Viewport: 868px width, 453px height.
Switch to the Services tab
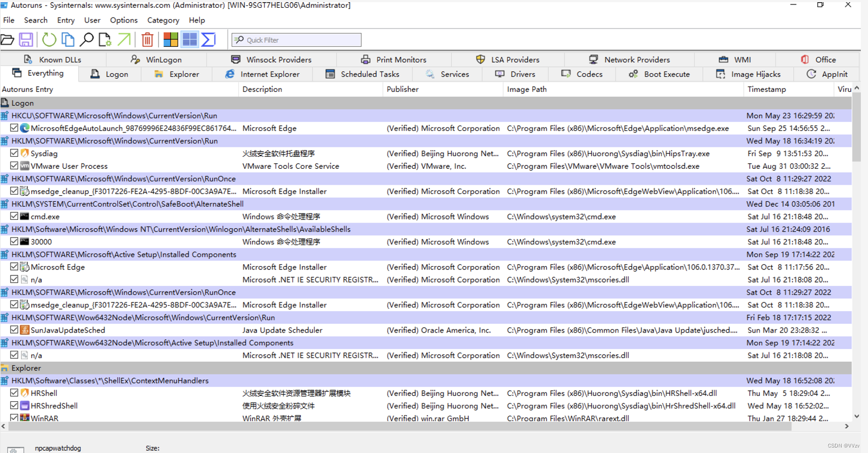point(447,74)
